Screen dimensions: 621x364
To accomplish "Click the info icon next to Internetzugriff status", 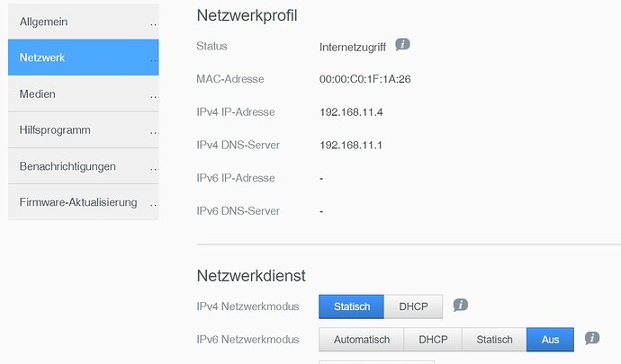I will pos(403,44).
